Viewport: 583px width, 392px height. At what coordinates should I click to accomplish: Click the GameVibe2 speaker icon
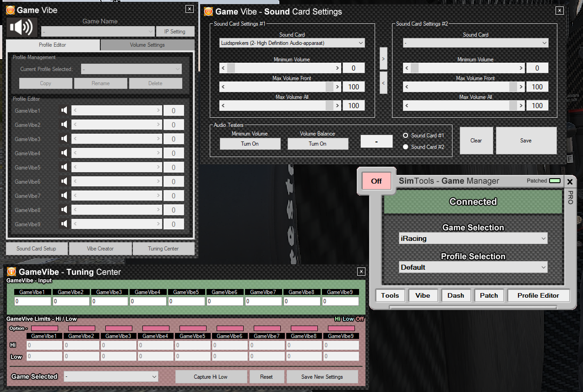(x=64, y=125)
